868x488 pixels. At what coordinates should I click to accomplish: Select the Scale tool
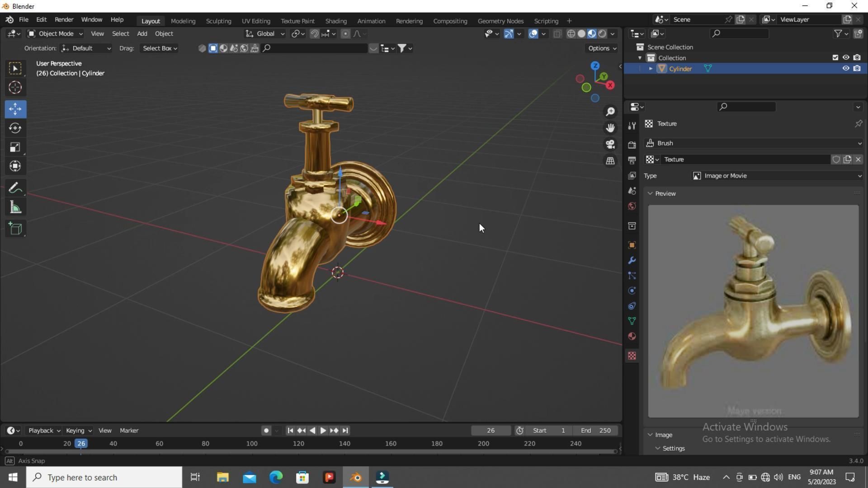click(15, 147)
